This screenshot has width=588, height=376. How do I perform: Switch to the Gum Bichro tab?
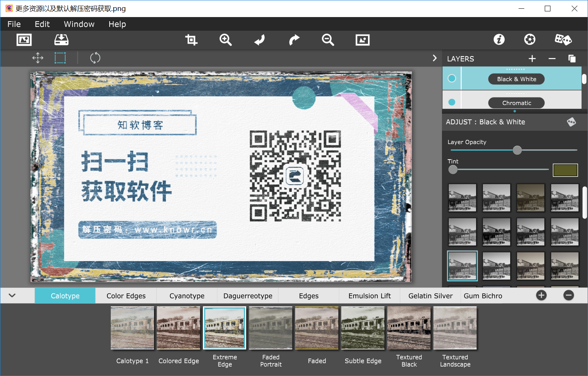click(483, 296)
